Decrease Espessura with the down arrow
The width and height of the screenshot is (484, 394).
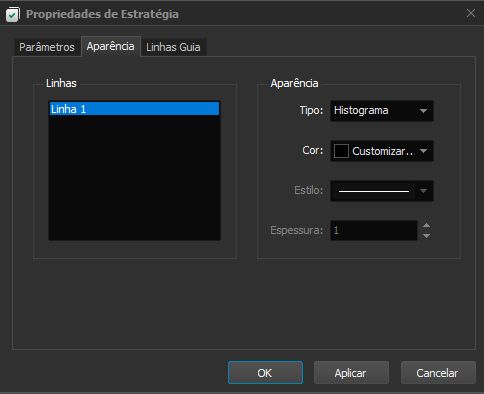[x=426, y=236]
